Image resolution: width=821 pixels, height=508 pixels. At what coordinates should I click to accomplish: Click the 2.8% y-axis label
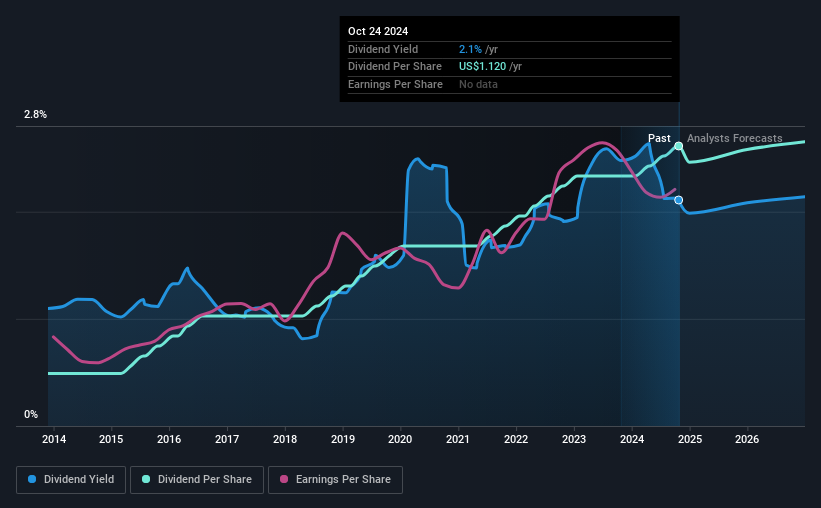35,115
